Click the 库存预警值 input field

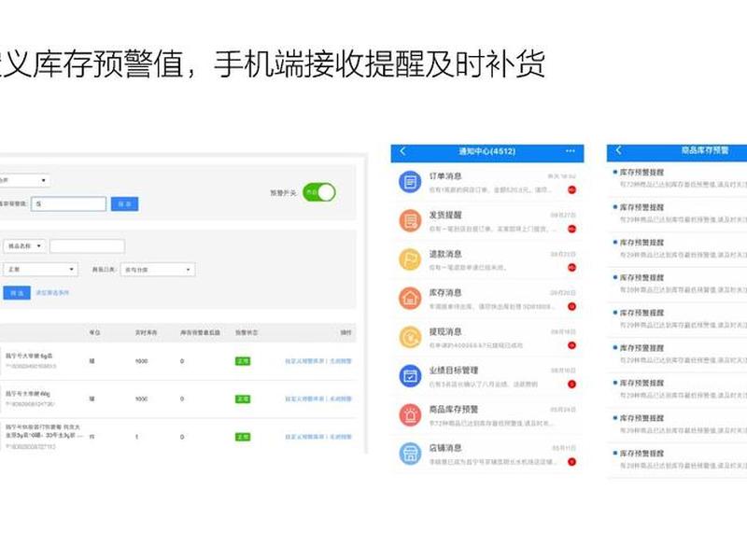pyautogui.click(x=68, y=203)
